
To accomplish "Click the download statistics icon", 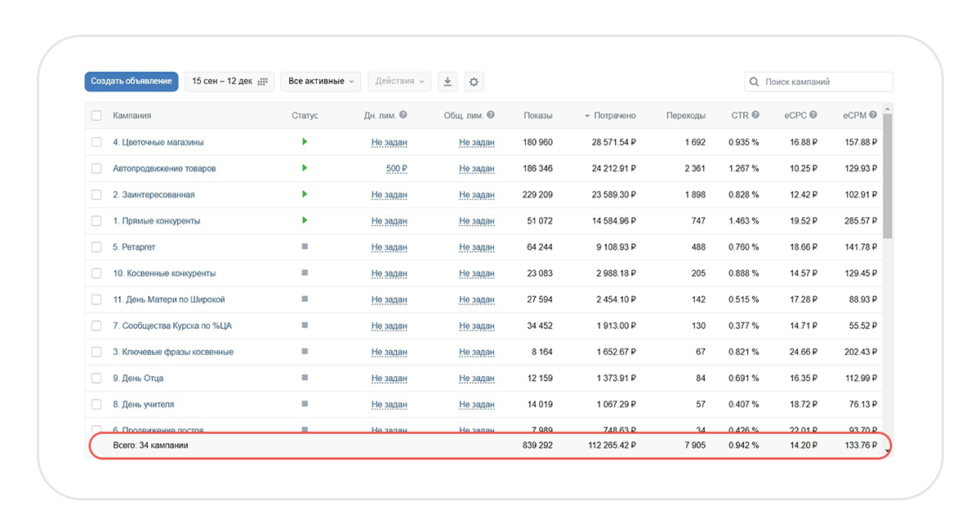I will click(x=447, y=82).
